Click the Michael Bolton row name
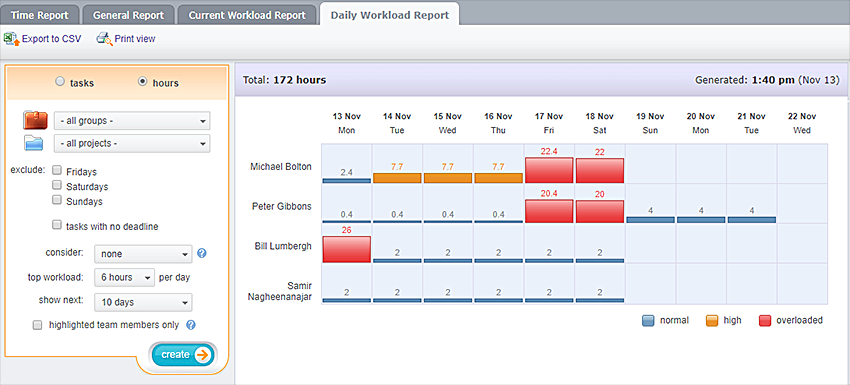Screen dimensions: 850x385 pyautogui.click(x=281, y=166)
